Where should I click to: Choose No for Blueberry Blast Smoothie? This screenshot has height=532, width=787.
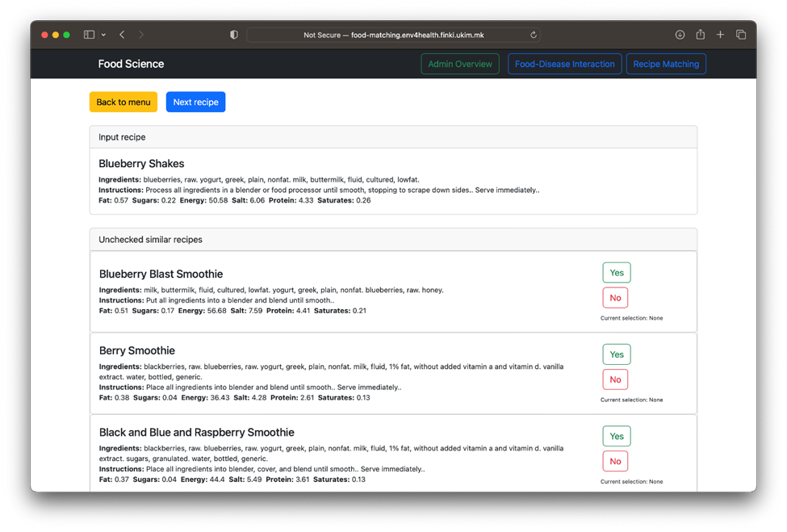click(615, 298)
